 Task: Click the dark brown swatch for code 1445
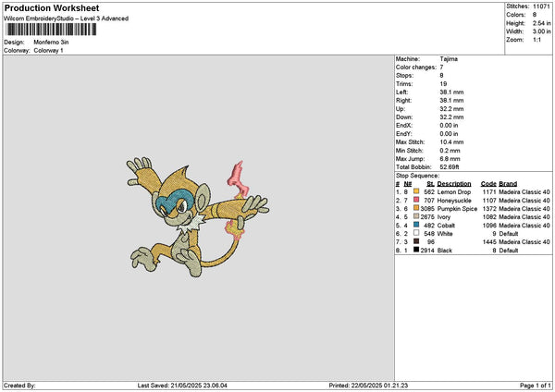coord(416,241)
